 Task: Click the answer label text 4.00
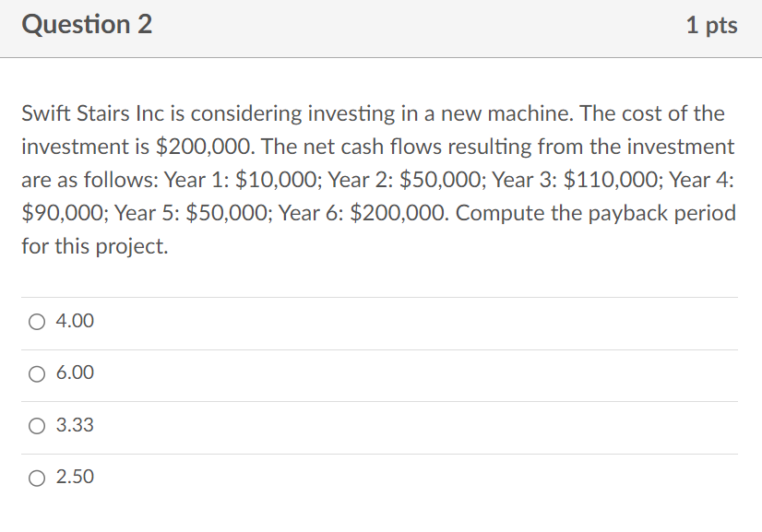pos(73,322)
